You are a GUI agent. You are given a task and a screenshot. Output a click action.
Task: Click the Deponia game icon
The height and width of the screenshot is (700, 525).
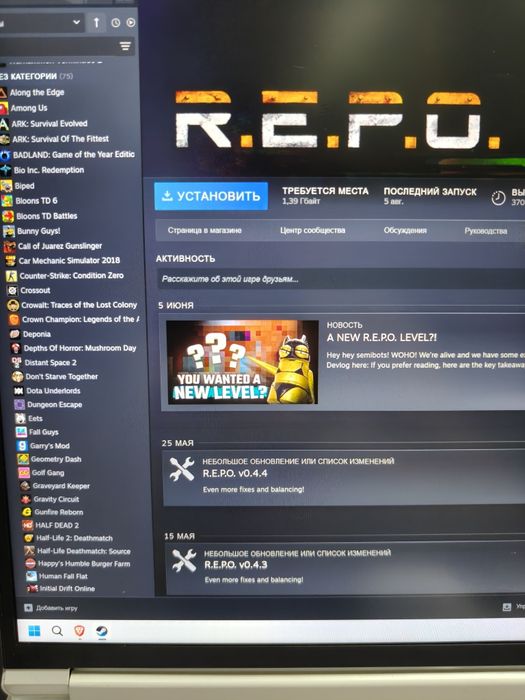coord(15,334)
